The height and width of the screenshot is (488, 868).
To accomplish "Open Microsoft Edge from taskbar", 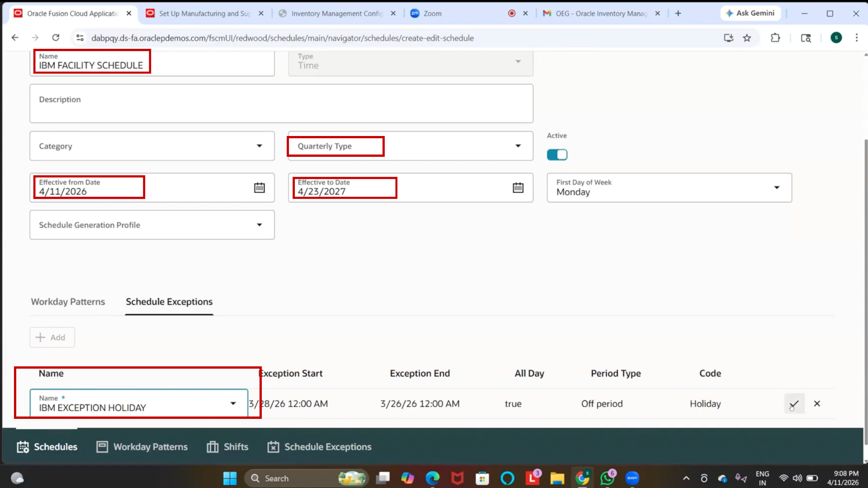I will tap(433, 478).
